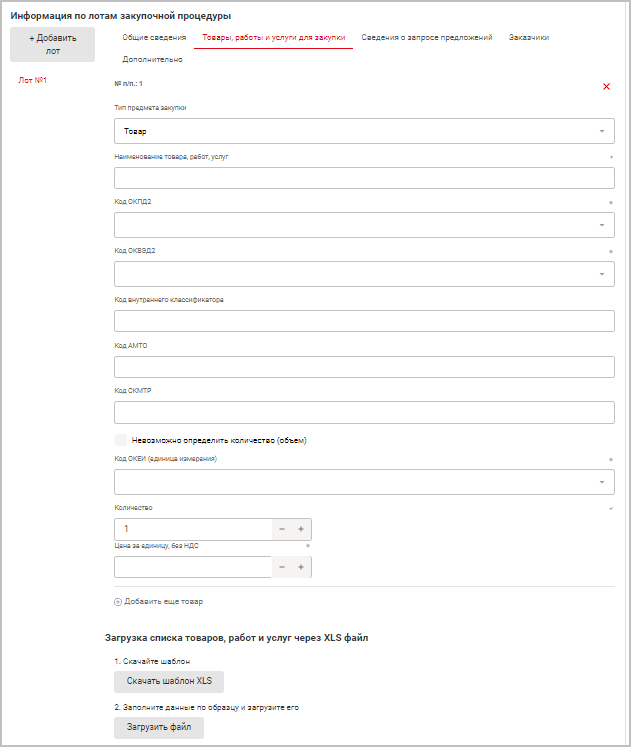This screenshot has width=631, height=747.
Task: Enable Невозможно определить количество checkbox
Action: tap(122, 439)
